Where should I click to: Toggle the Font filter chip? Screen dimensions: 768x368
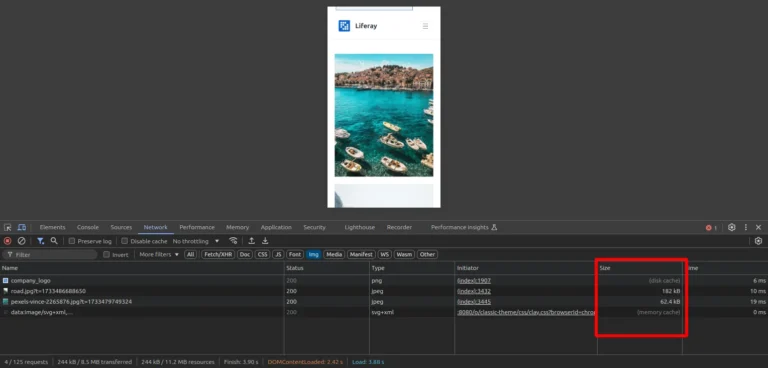[295, 254]
